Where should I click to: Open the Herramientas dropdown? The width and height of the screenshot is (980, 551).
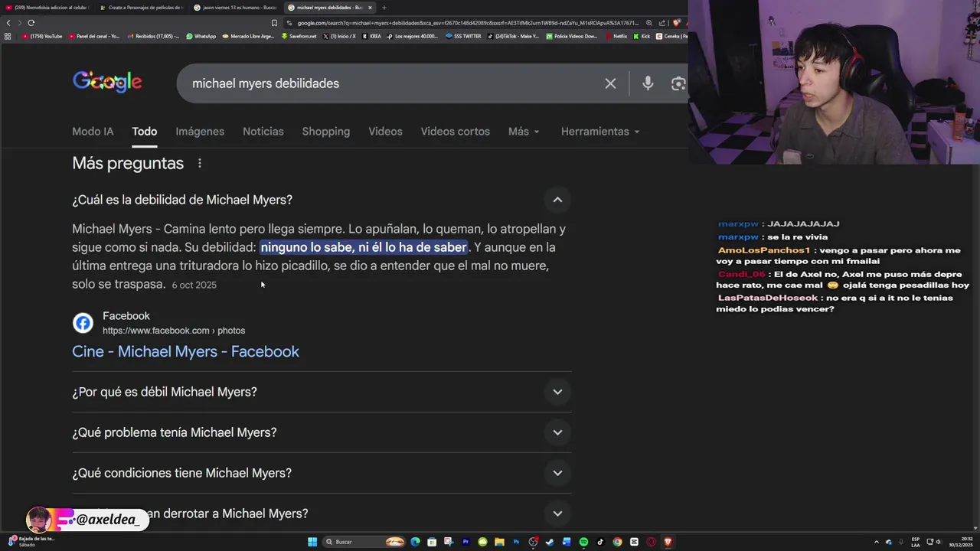point(600,132)
